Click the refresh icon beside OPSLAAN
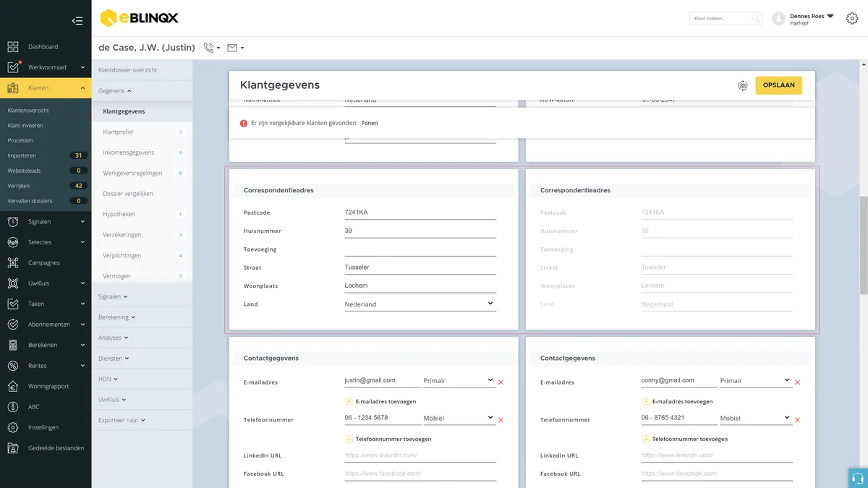The image size is (868, 488). (x=743, y=85)
